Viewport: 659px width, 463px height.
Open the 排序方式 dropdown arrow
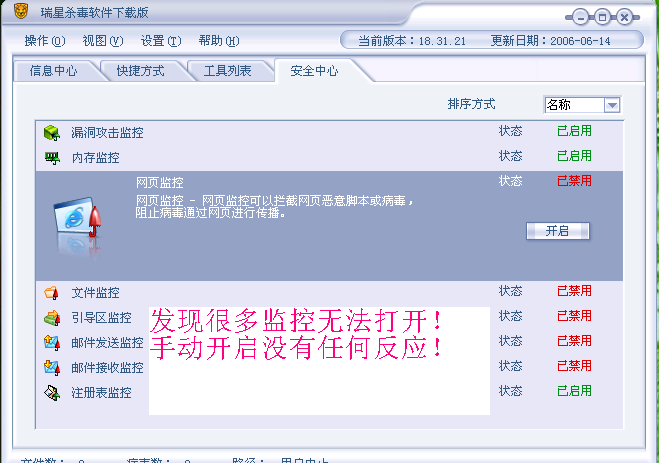tap(612, 105)
